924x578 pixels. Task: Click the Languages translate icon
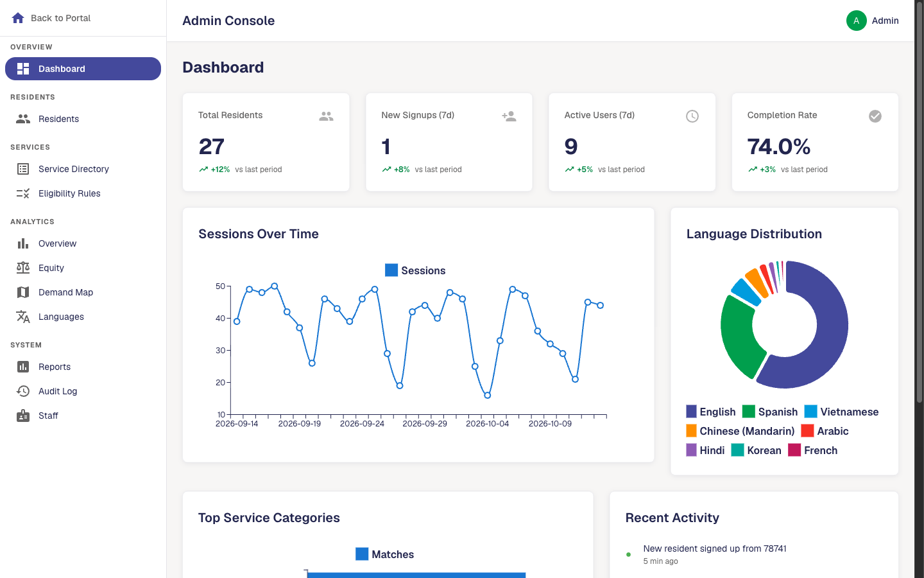[x=23, y=317]
